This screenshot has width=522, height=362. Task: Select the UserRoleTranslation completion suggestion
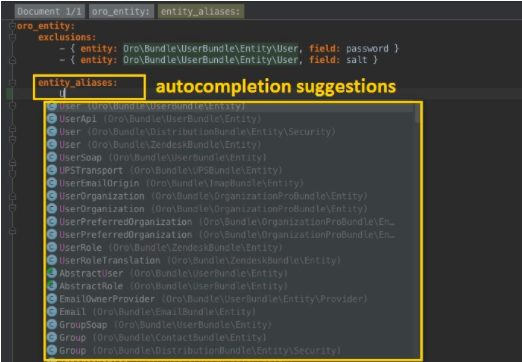click(230, 260)
